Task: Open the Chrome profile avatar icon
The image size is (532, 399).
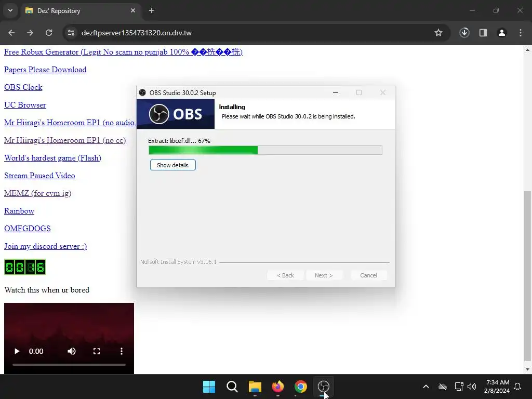Action: (x=502, y=33)
